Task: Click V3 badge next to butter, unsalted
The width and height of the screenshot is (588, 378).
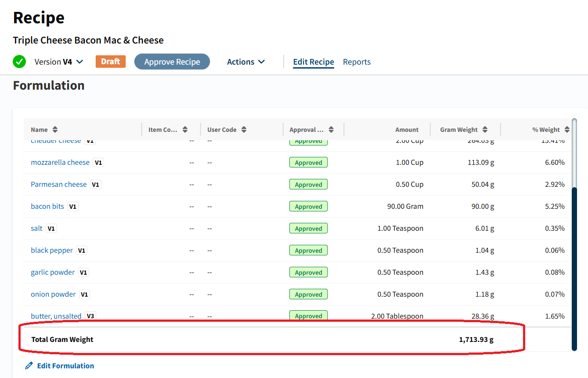Action: click(90, 316)
